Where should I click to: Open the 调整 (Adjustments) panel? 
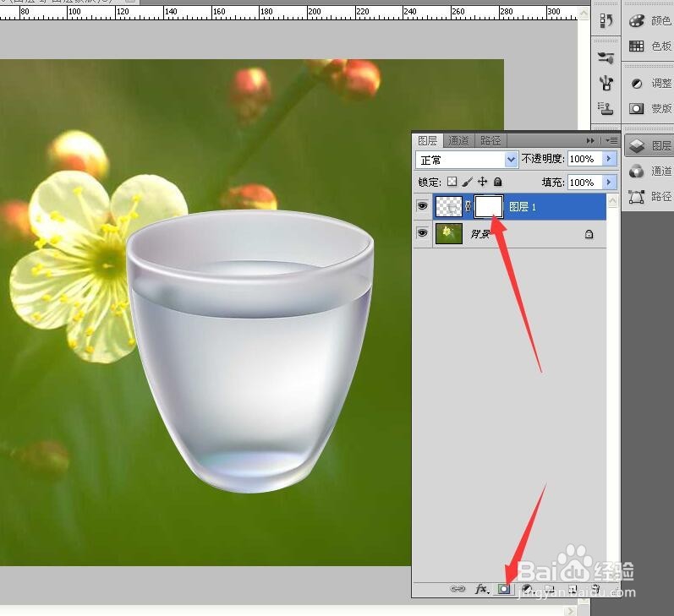pyautogui.click(x=649, y=83)
